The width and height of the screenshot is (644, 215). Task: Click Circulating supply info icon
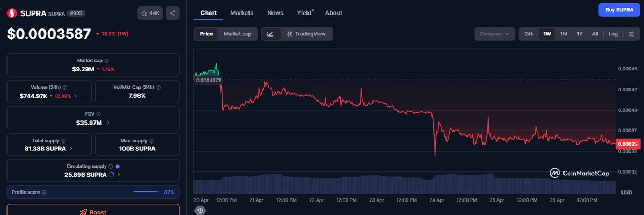pos(111,167)
